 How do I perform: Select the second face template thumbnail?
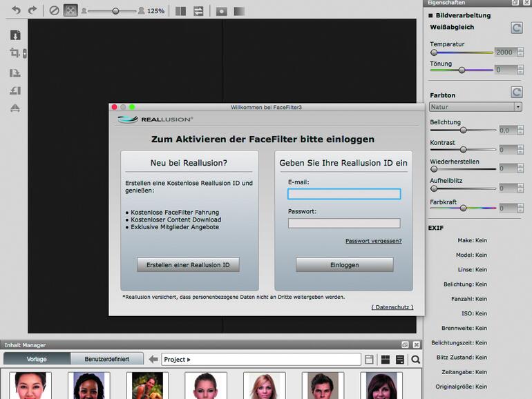(89, 385)
